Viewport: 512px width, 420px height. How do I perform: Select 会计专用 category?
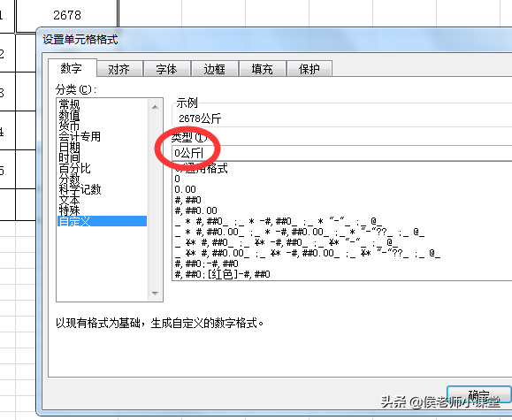point(102,136)
